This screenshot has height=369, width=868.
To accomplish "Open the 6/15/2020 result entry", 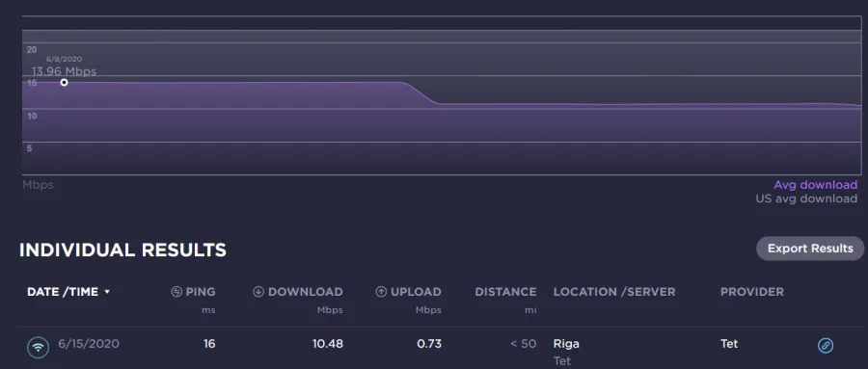I will pos(89,344).
